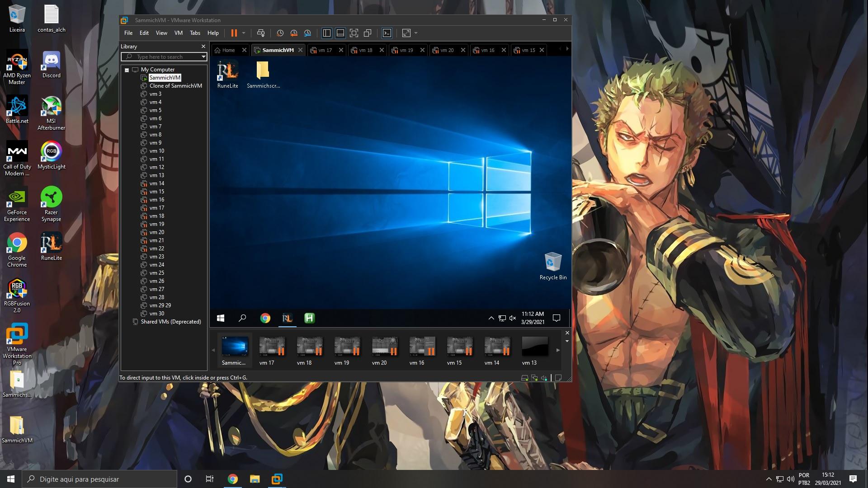Toggle the thumbnail bar visibility

pyautogui.click(x=340, y=33)
